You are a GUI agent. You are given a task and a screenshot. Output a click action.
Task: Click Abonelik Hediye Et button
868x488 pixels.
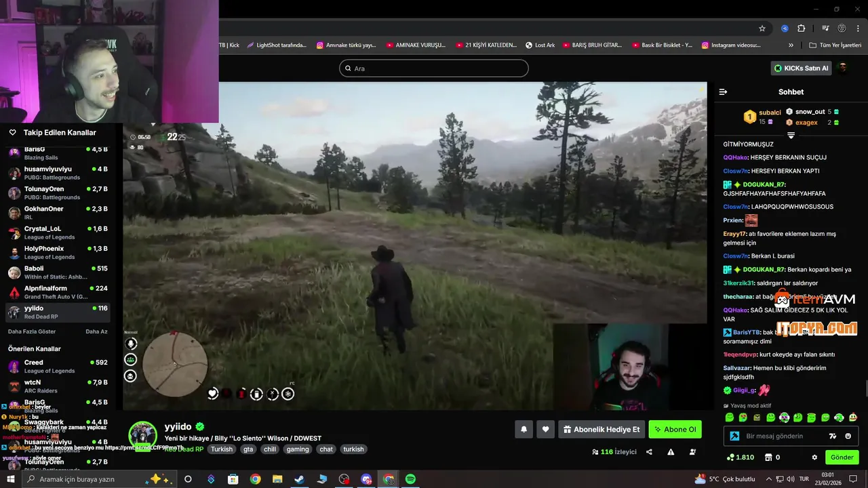point(601,429)
